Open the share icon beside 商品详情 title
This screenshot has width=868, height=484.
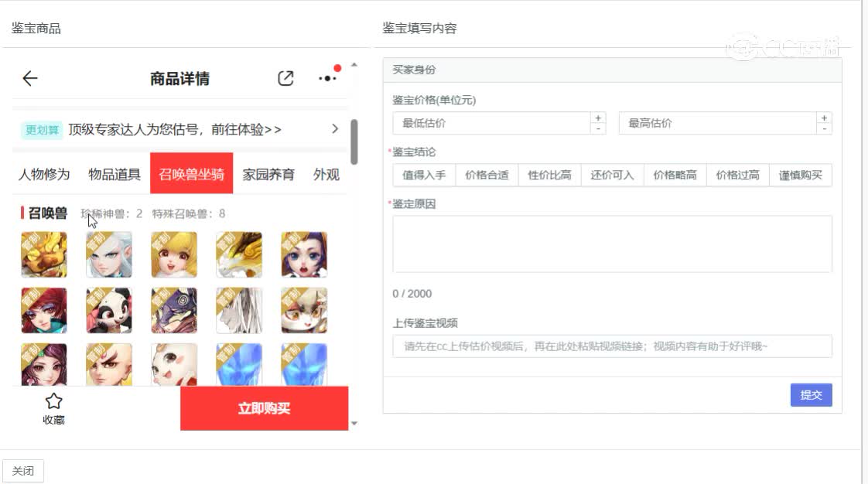click(x=285, y=78)
